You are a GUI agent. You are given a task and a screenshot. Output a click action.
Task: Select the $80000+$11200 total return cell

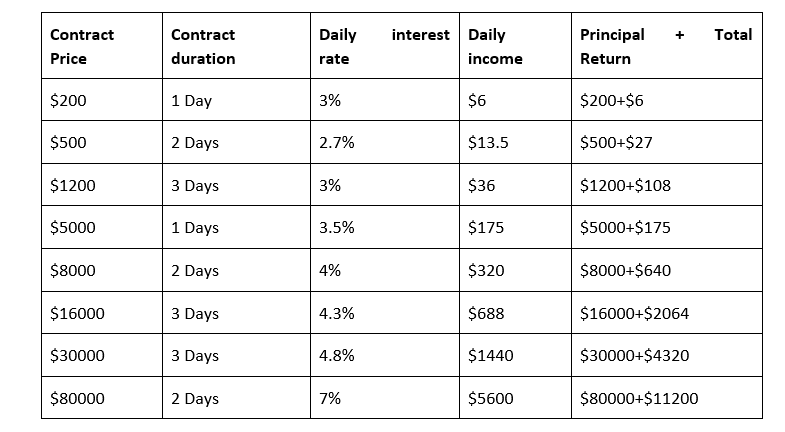tap(639, 399)
